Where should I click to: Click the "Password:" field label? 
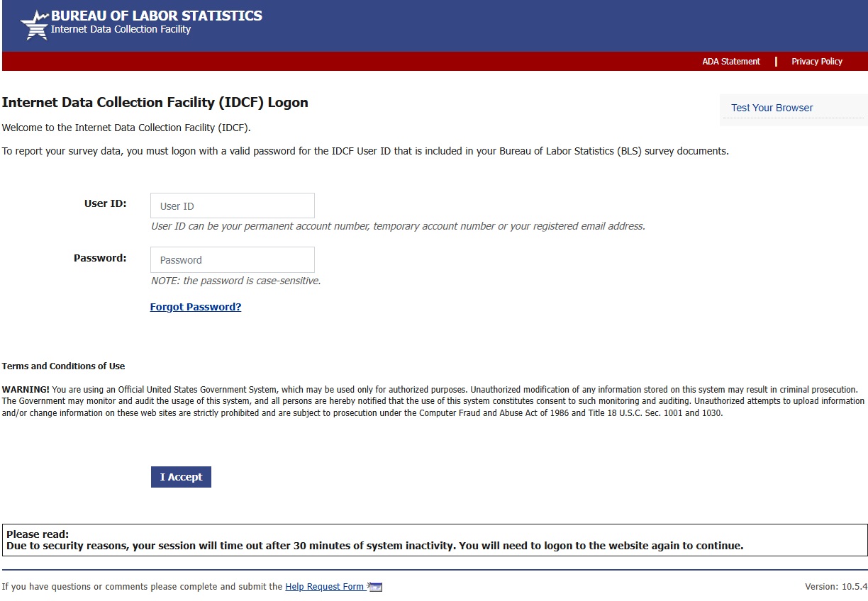(x=100, y=258)
